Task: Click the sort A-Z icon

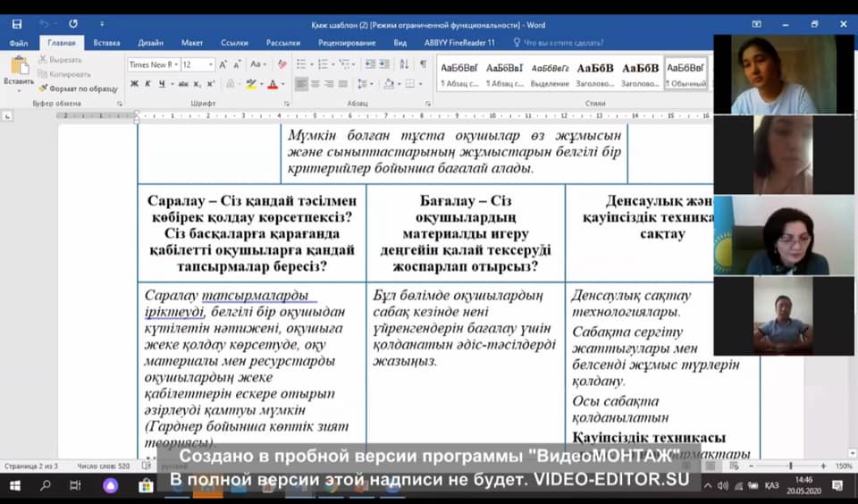Action: coord(405,64)
